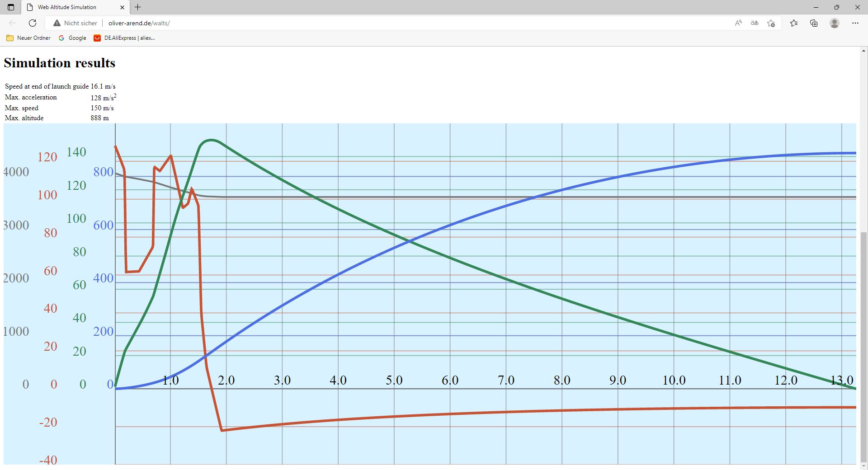Screen dimensions: 868x470
Task: Open the DE.AliExpress bookmark
Action: coord(124,38)
